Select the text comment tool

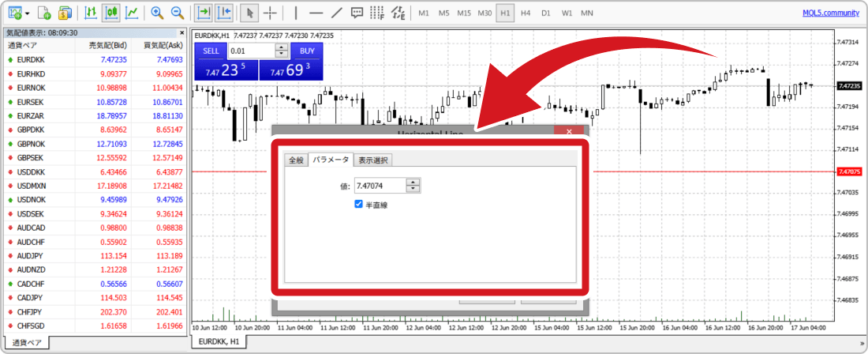coord(357,12)
